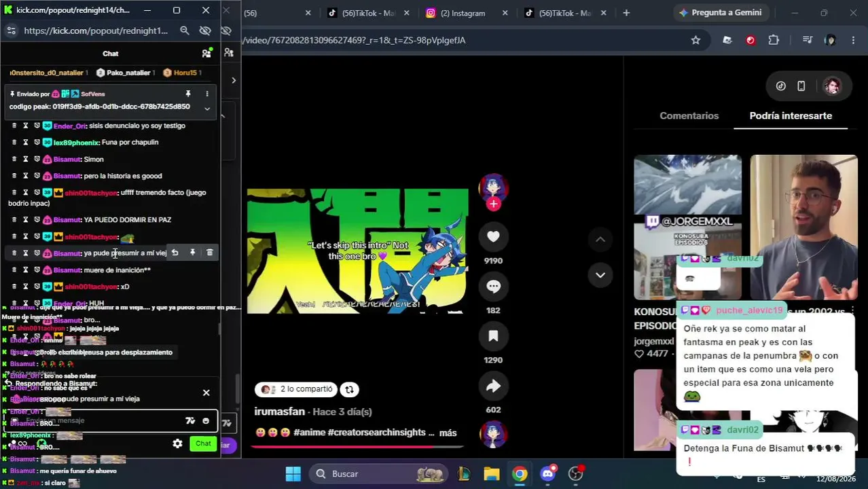Image resolution: width=868 pixels, height=489 pixels.
Task: Open 7TV emote icon in message box
Action: tap(190, 421)
